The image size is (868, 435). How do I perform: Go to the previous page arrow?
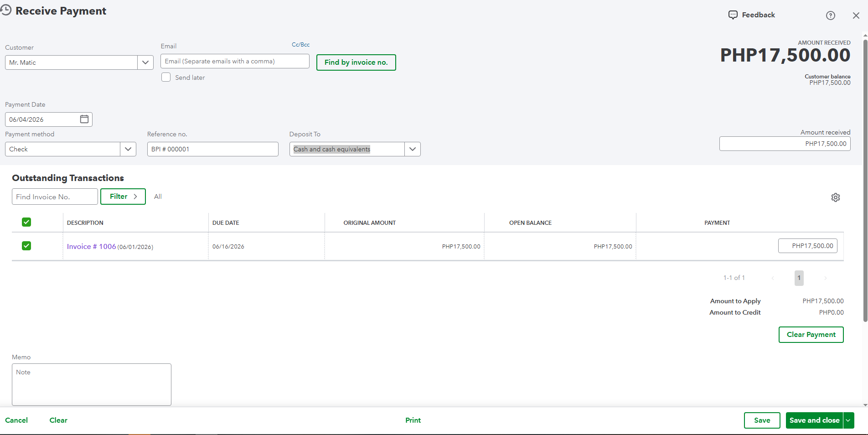pyautogui.click(x=773, y=278)
